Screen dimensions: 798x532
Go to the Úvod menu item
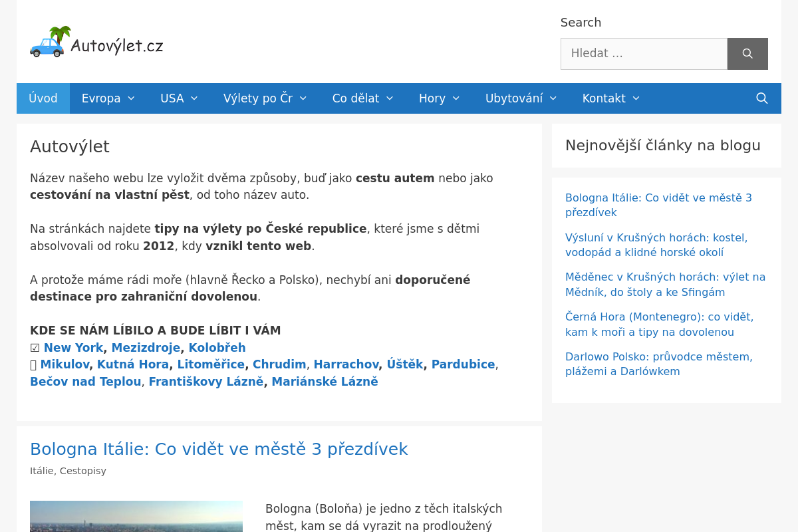click(x=43, y=98)
